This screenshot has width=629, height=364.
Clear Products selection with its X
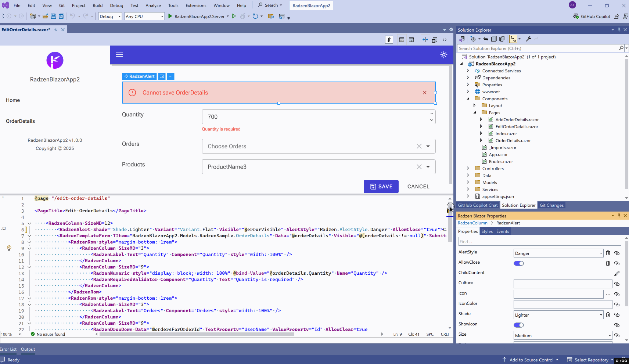point(419,167)
